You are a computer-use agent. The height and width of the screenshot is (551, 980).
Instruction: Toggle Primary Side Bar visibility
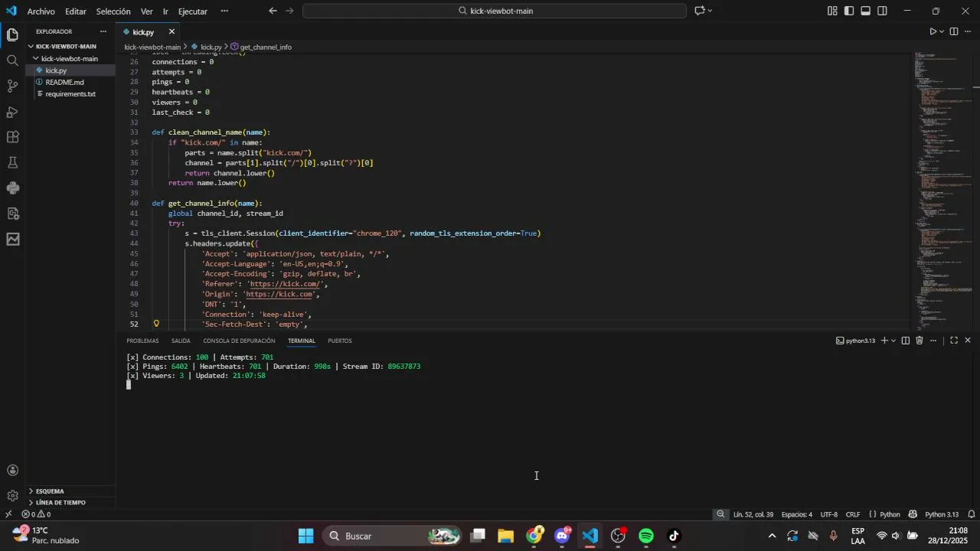coord(849,11)
